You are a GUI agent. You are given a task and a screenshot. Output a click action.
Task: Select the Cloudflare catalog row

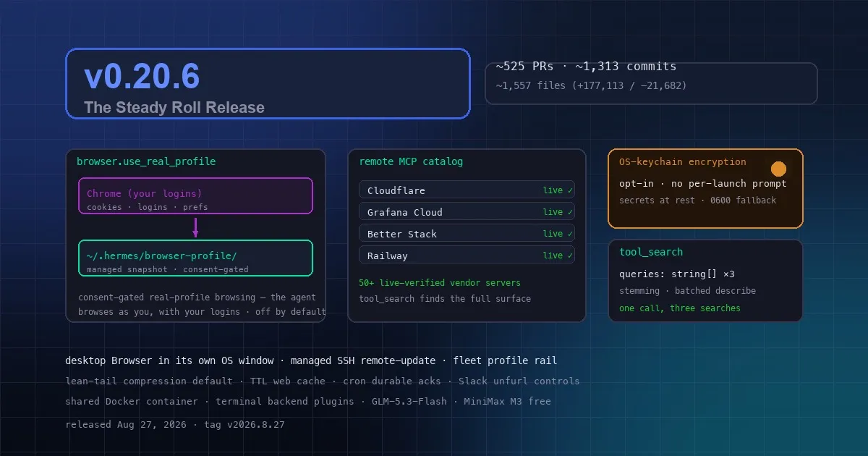[467, 190]
